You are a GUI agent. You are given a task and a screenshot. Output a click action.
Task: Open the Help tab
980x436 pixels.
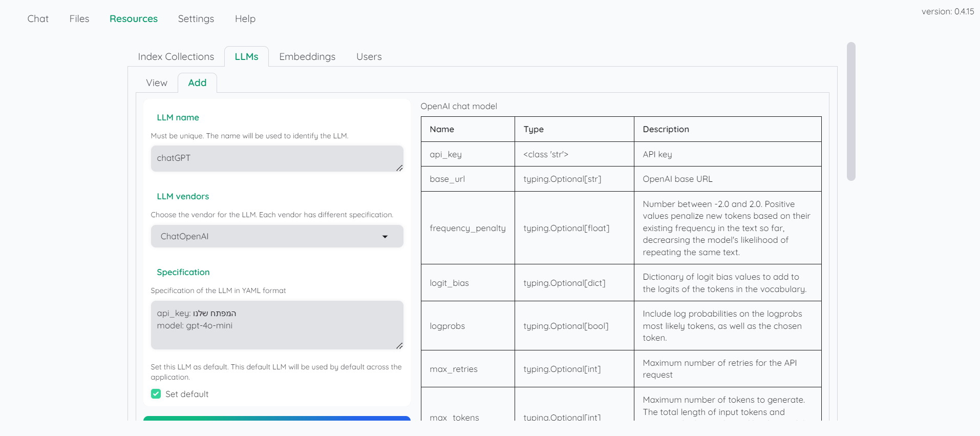point(245,19)
